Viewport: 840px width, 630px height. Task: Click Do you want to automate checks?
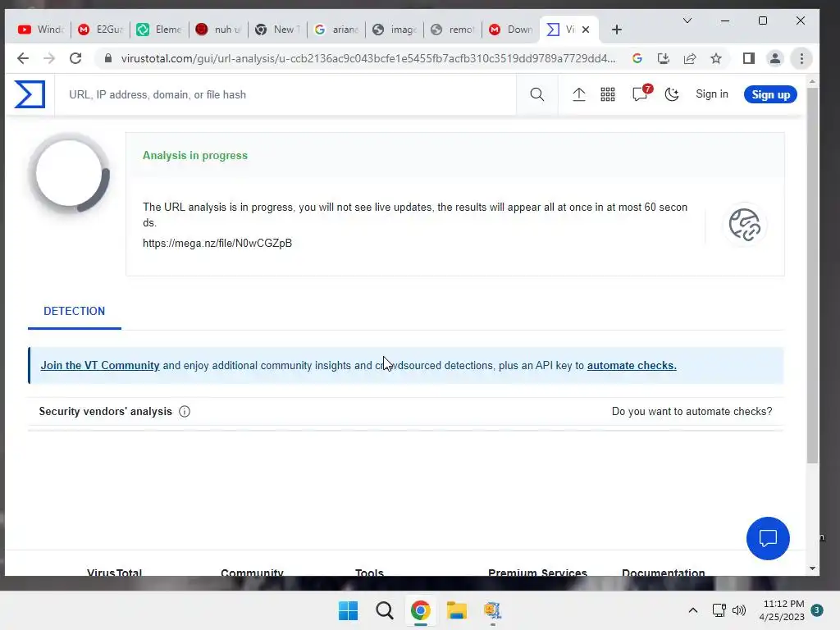[x=692, y=412]
